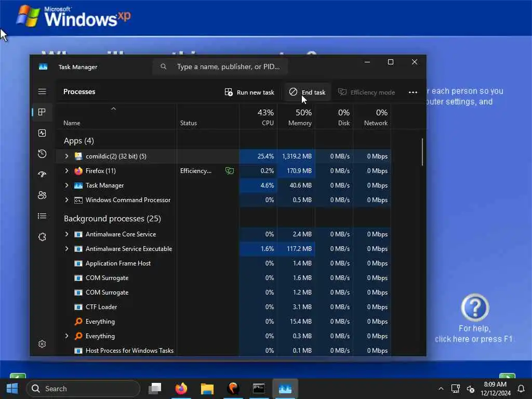
Task: Sort by the Memory column header
Action: point(296,117)
